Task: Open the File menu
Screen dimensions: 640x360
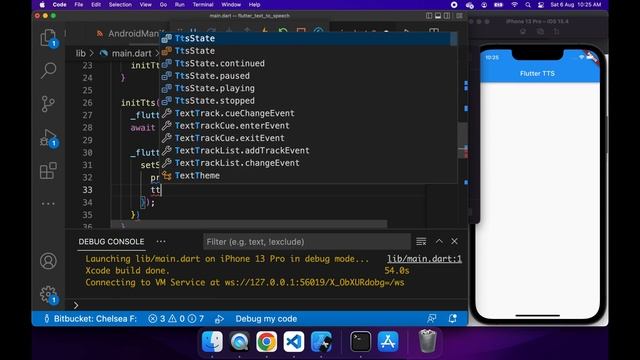Action: [79, 5]
